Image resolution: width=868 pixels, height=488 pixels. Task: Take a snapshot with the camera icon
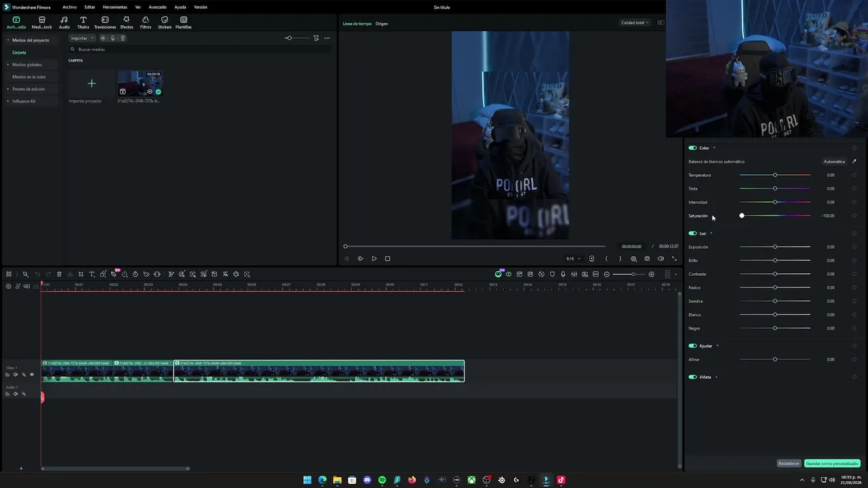pos(647,258)
